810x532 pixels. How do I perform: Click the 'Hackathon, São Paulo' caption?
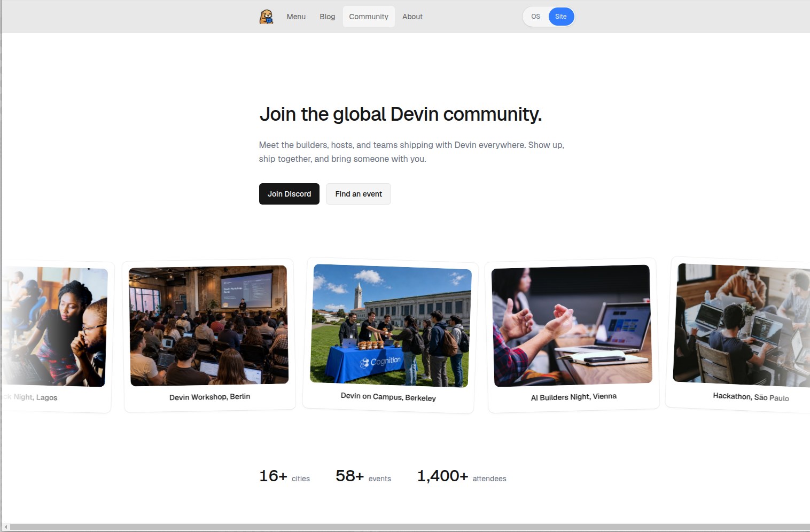coord(751,397)
